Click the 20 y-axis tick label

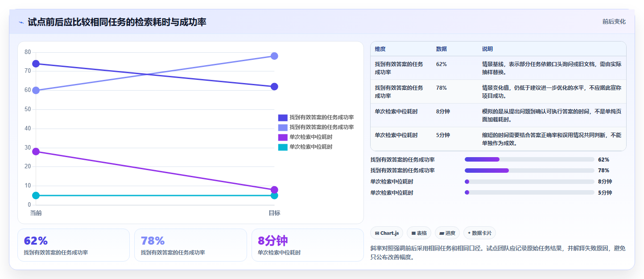28,167
